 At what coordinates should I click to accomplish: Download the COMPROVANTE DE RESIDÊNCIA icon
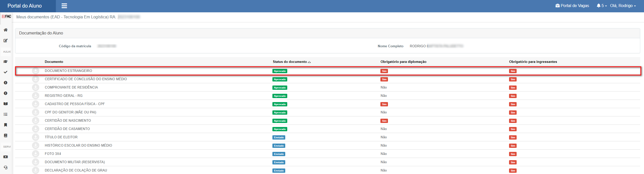click(36, 87)
